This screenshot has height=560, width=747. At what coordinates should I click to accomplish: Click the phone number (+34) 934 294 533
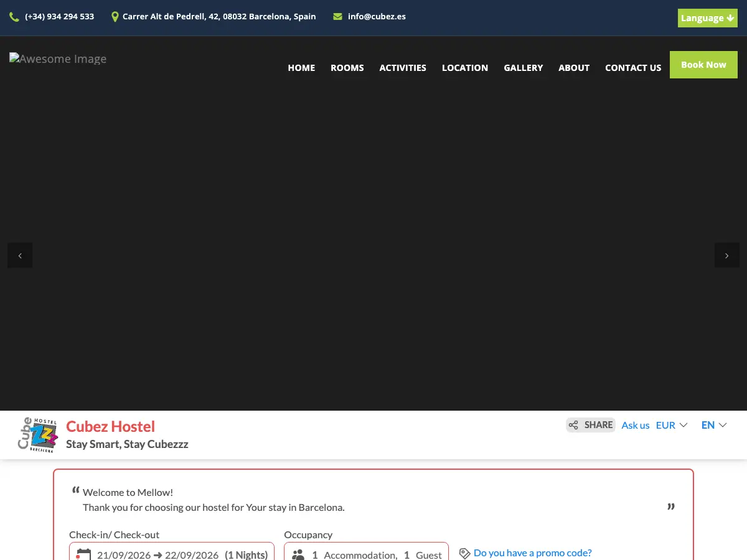point(60,17)
